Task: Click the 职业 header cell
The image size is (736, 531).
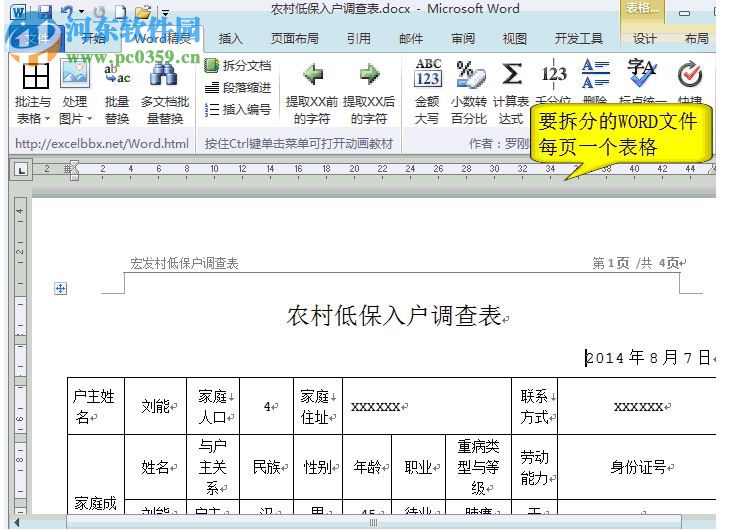Action: click(418, 467)
